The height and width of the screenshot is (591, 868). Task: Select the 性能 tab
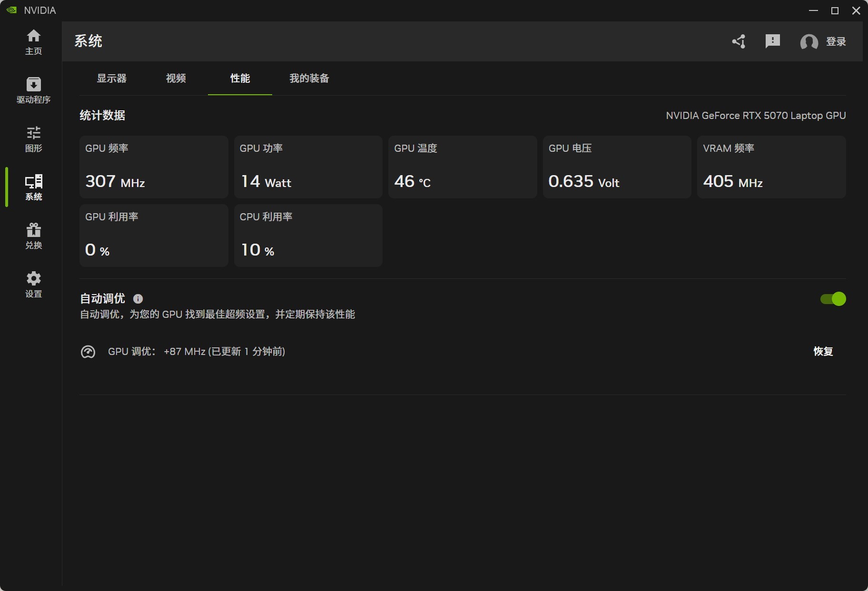[x=240, y=79]
